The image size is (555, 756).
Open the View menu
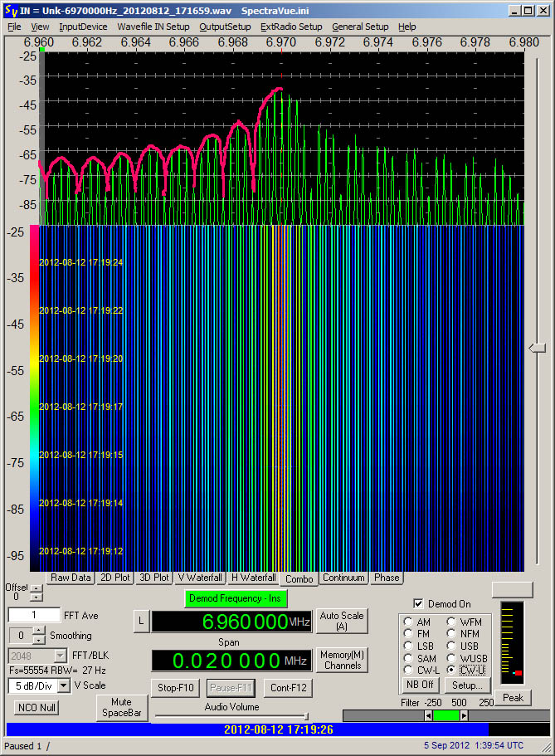point(40,27)
